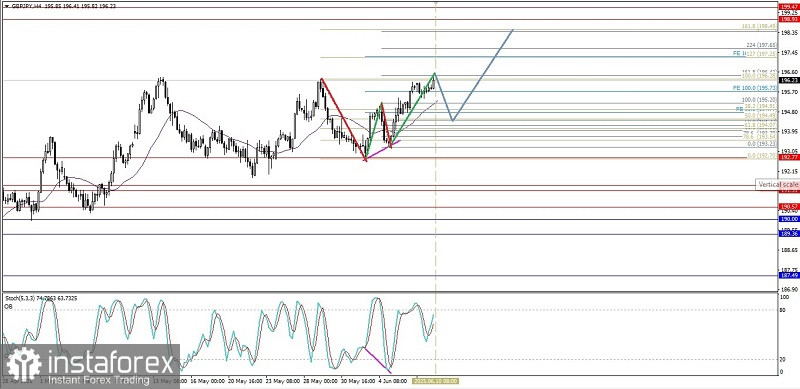Screen dimensions: 800x389
Task: Click the 4 Jun 08:00 time axis label
Action: [392, 381]
